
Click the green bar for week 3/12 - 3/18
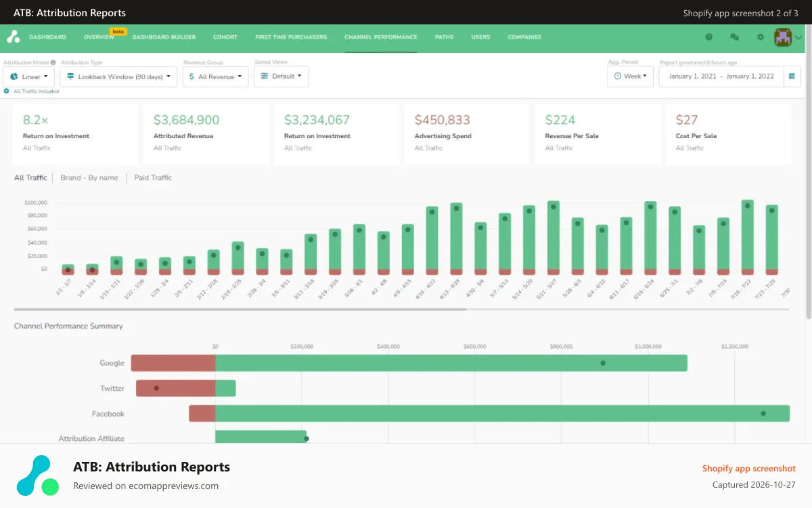(311, 251)
